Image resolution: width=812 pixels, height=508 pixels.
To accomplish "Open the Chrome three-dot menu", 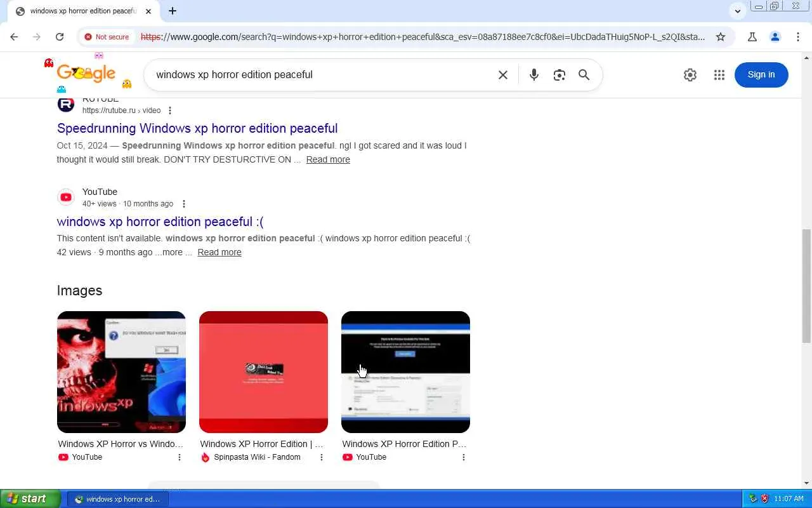I will [798, 37].
